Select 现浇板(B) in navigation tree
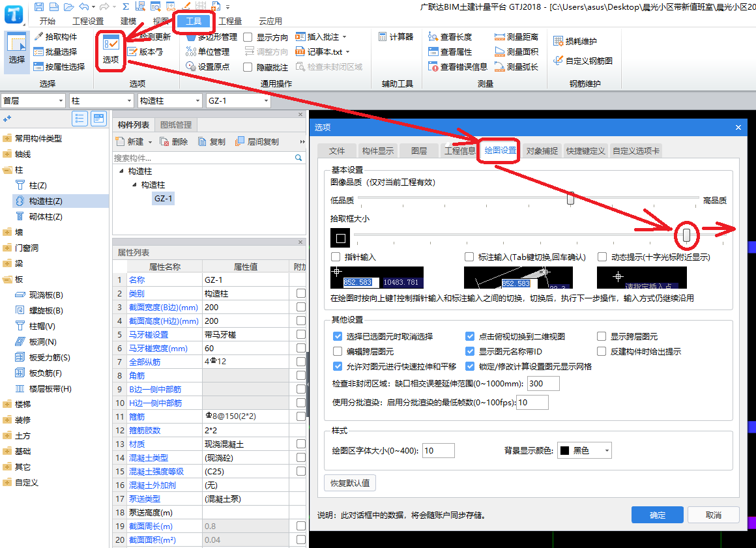The image size is (756, 548). click(46, 295)
